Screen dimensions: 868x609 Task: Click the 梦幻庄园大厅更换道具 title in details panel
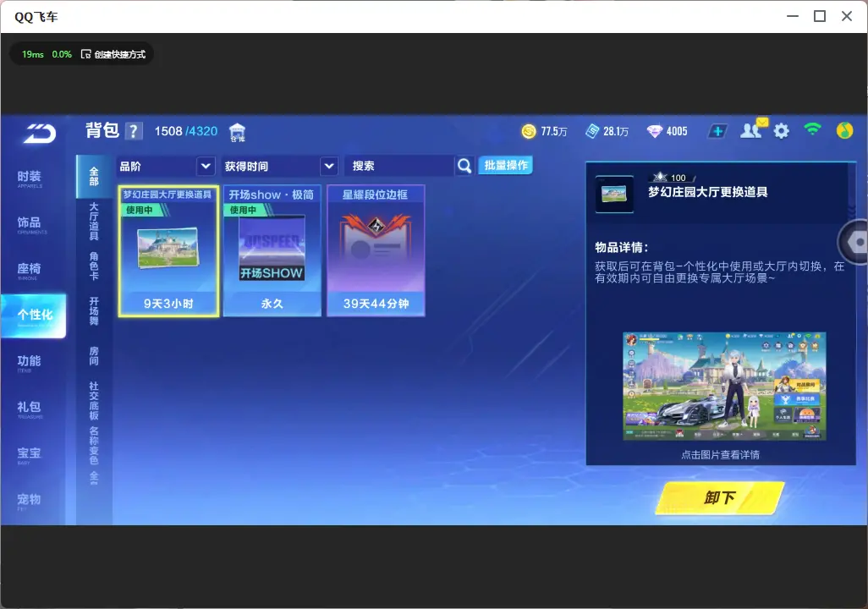[x=707, y=192]
